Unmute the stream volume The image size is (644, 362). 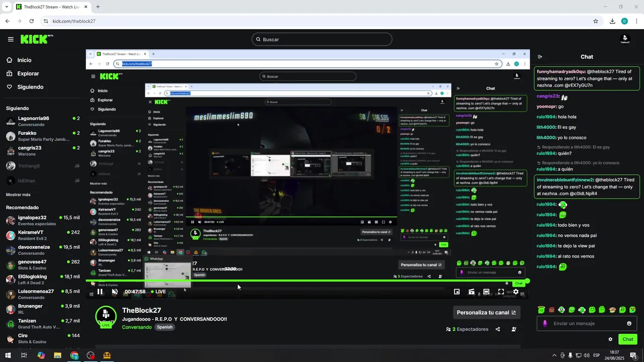coord(115,292)
